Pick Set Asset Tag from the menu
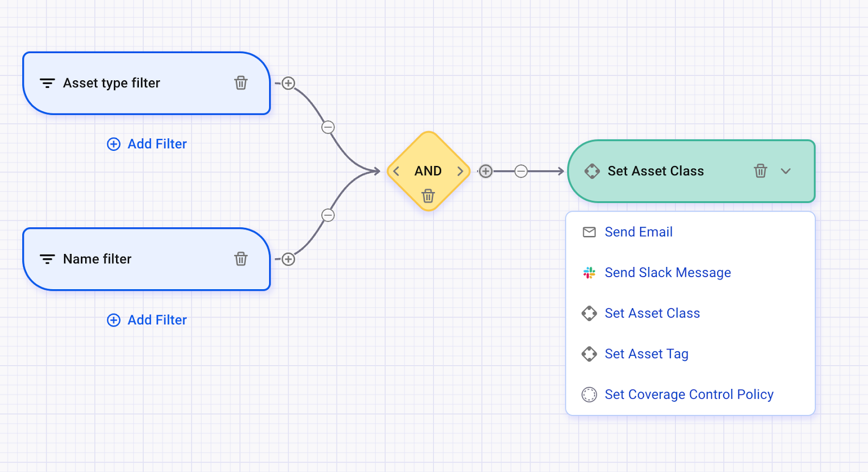Image resolution: width=868 pixels, height=472 pixels. [x=646, y=354]
